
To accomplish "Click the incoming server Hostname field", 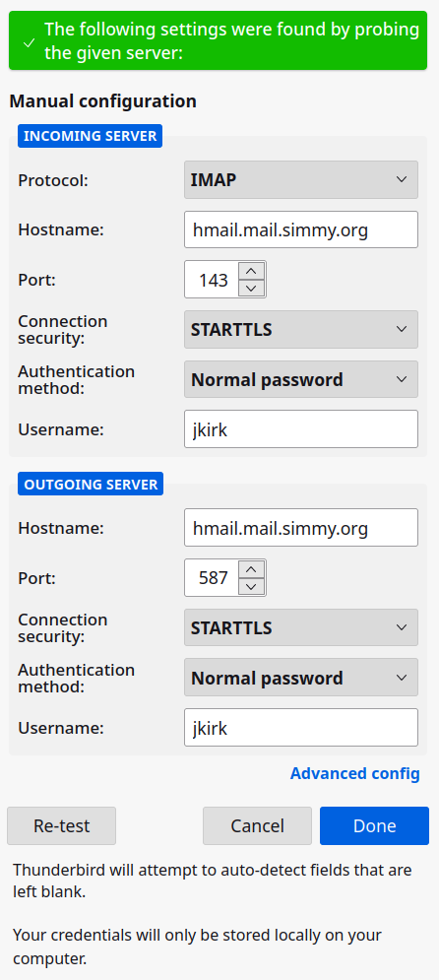I will tap(301, 229).
